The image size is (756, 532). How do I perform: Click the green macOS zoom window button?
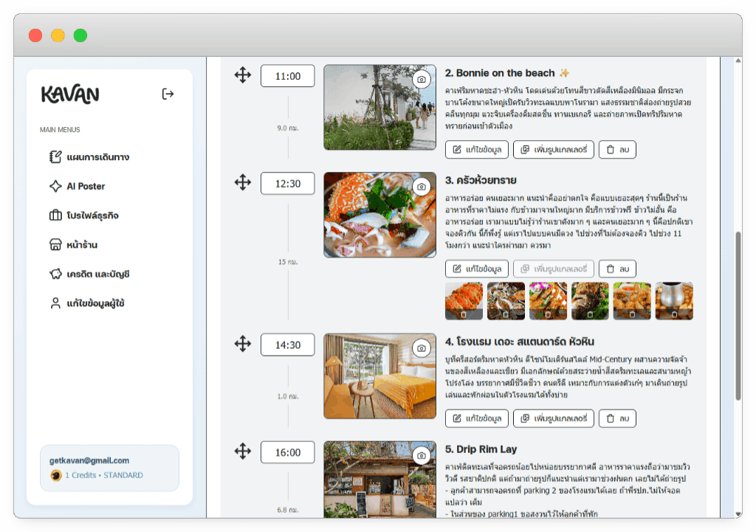click(x=80, y=35)
